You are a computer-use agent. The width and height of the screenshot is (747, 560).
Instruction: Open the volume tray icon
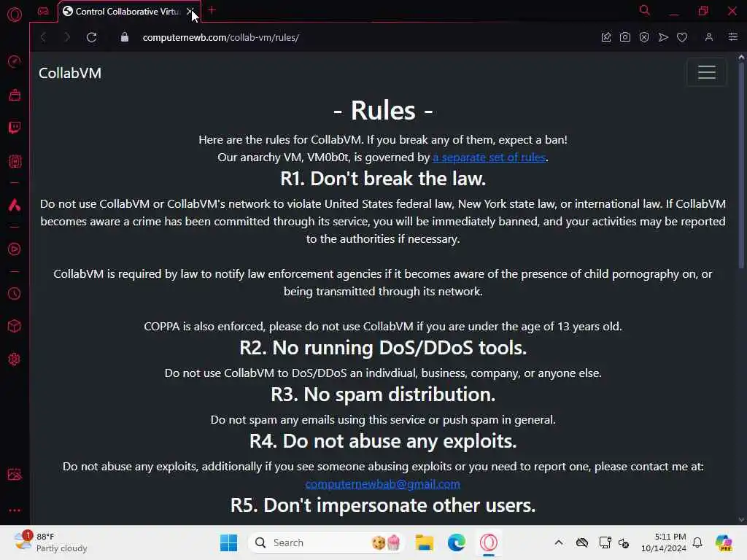click(x=624, y=542)
